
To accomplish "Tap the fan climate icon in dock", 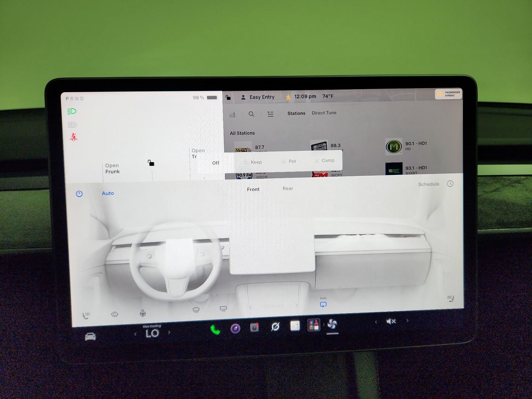I will pyautogui.click(x=332, y=324).
